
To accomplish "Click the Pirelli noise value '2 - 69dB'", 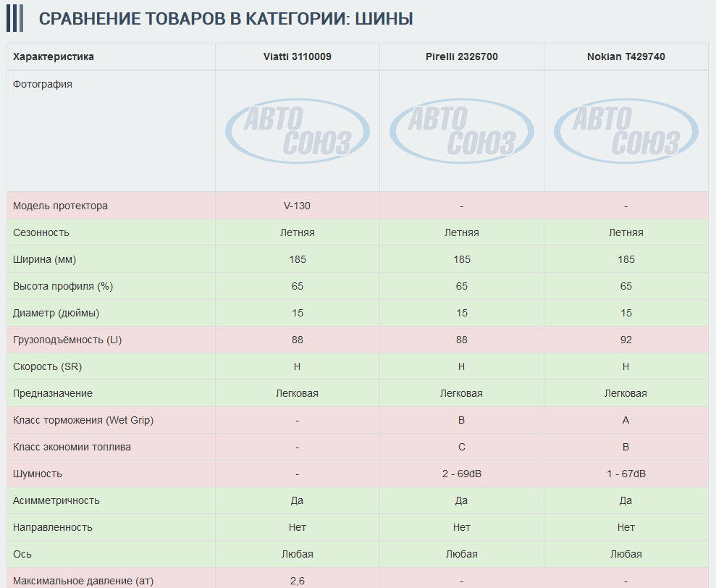I will click(461, 474).
